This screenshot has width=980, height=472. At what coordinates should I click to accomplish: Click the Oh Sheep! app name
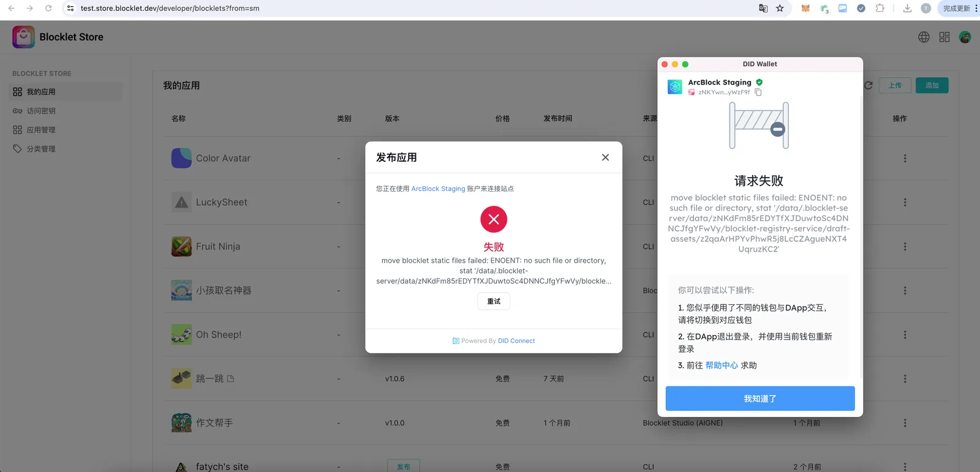[219, 335]
